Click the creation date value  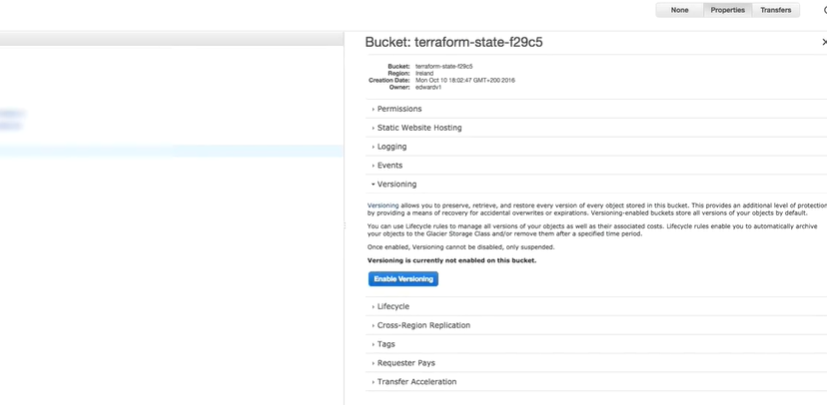[465, 80]
